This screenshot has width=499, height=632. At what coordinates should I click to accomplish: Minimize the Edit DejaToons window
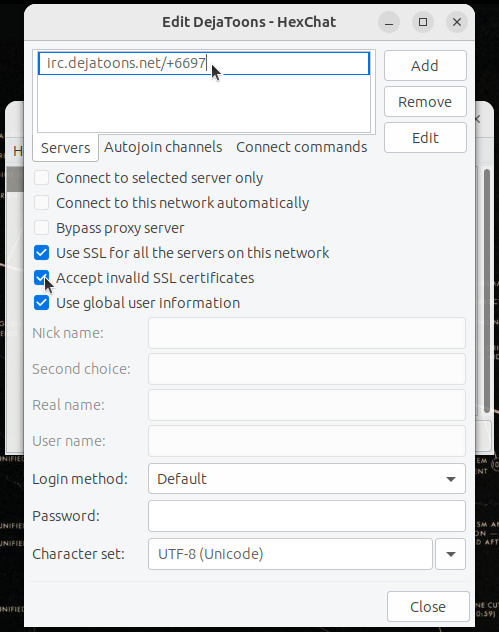(x=389, y=22)
